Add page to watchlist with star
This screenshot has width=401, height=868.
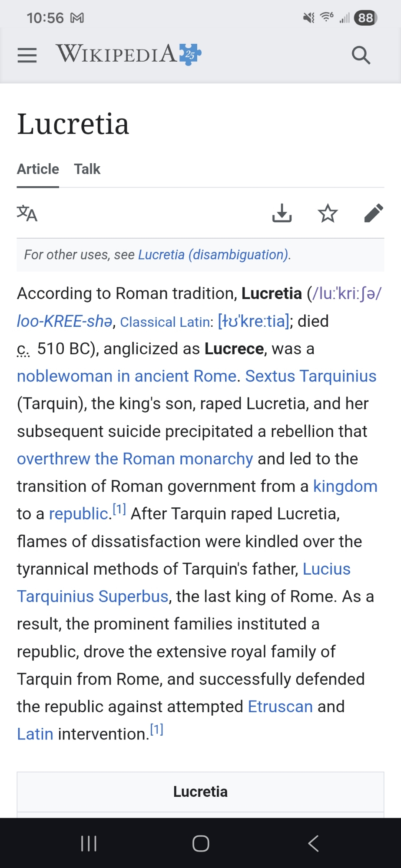click(328, 213)
